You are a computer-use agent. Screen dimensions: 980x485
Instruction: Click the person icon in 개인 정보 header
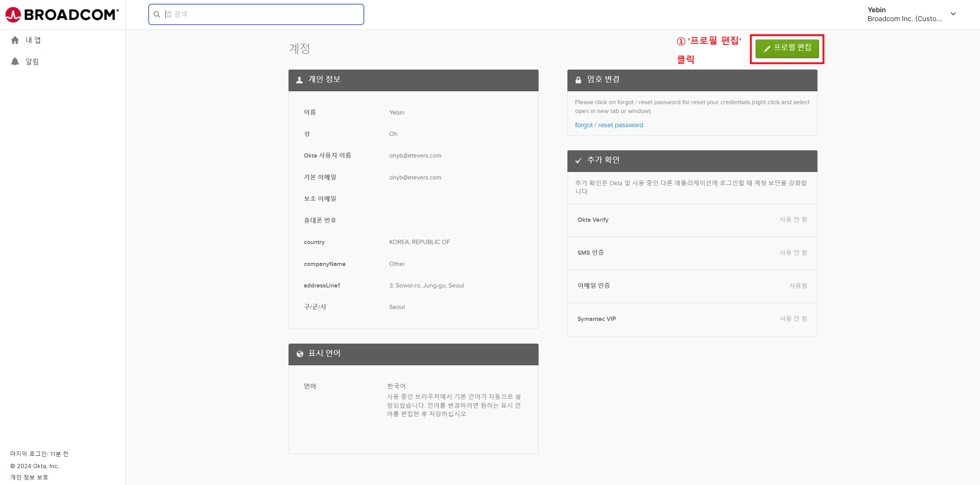[x=300, y=80]
